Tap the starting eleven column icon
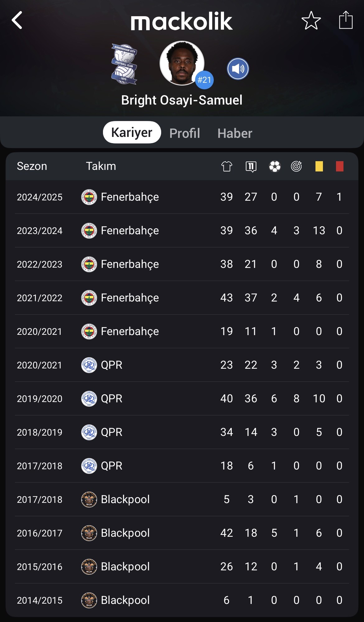 pos(251,166)
